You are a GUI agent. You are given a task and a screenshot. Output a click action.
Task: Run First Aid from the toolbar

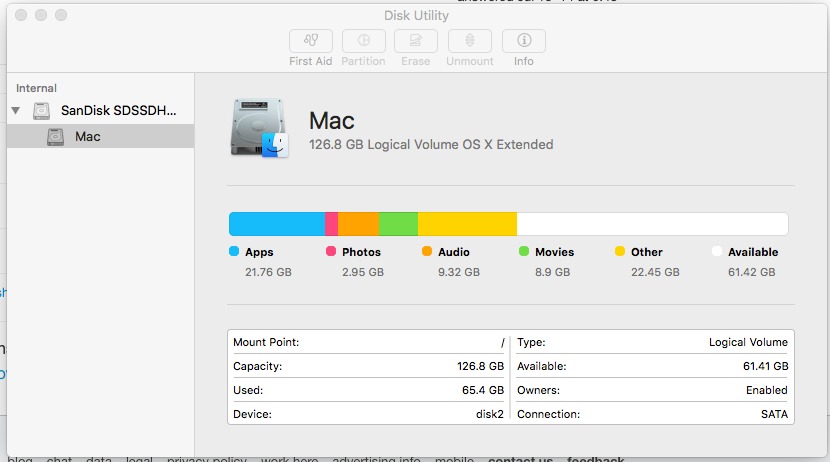tap(311, 41)
